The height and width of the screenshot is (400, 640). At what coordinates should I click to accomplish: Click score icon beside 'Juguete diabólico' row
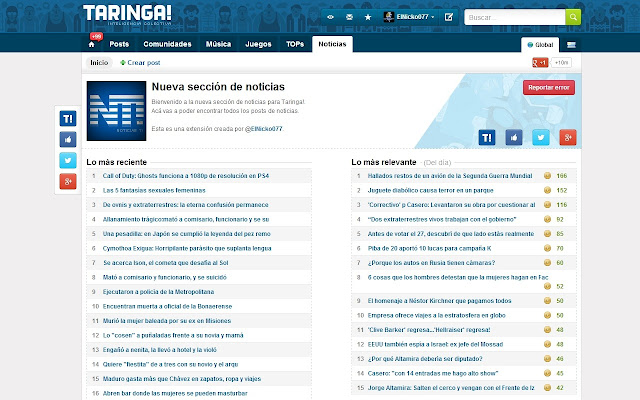pyautogui.click(x=547, y=190)
